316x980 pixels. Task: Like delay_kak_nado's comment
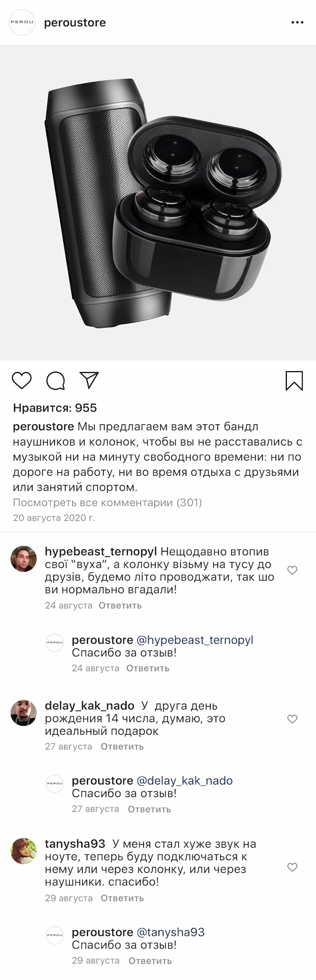pyautogui.click(x=292, y=719)
